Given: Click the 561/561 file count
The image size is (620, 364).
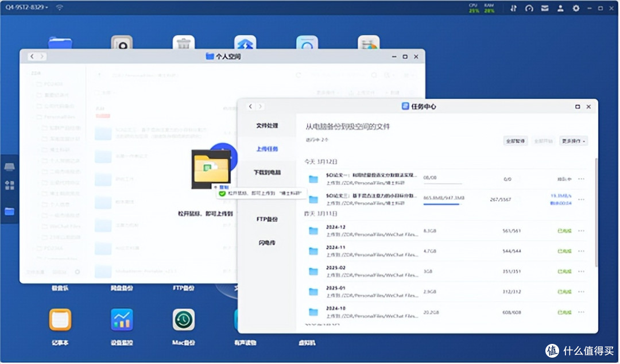Looking at the screenshot, I should pos(511,231).
